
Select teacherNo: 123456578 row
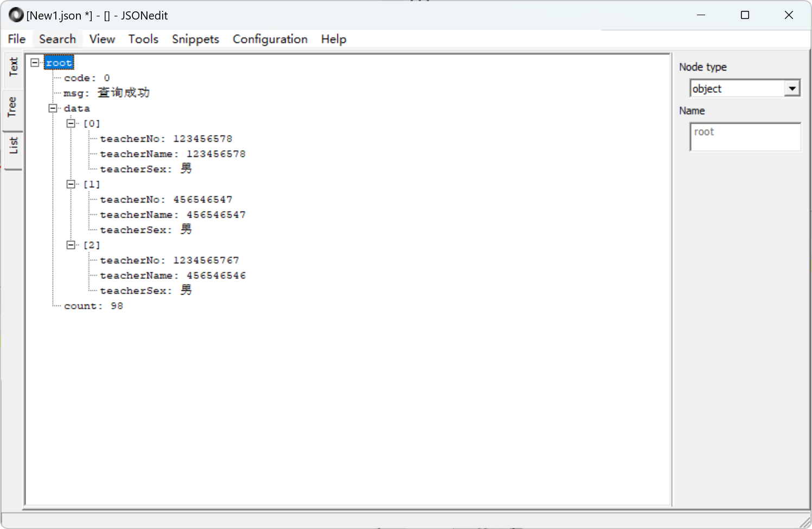coord(166,139)
